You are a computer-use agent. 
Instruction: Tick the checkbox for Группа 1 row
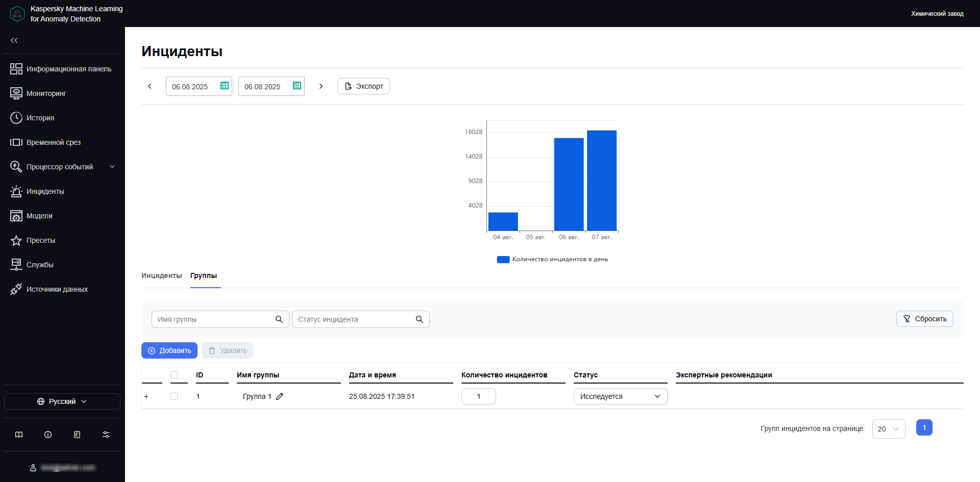click(x=174, y=396)
